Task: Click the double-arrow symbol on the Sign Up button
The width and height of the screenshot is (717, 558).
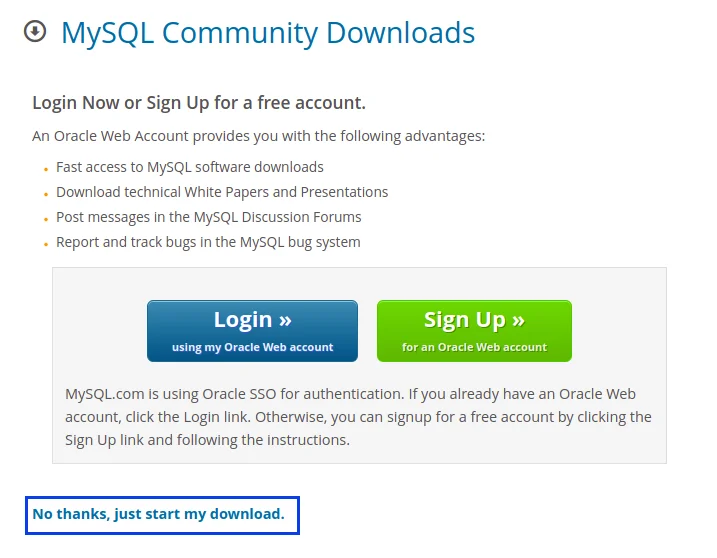Action: point(518,321)
